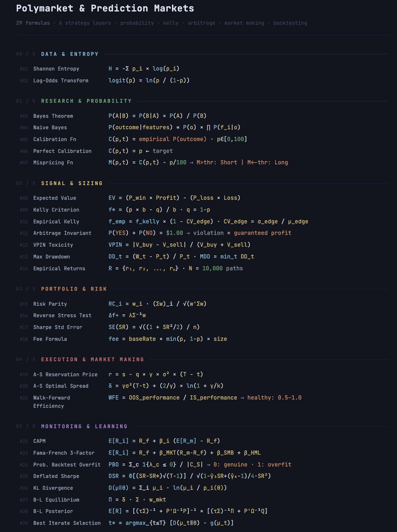
Task: Click the "Calibration Fn" row label
Action: click(x=55, y=139)
